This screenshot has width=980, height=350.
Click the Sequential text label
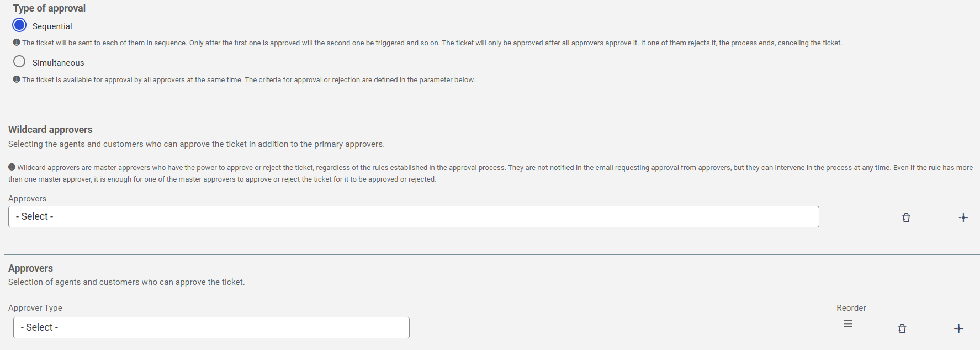point(52,26)
